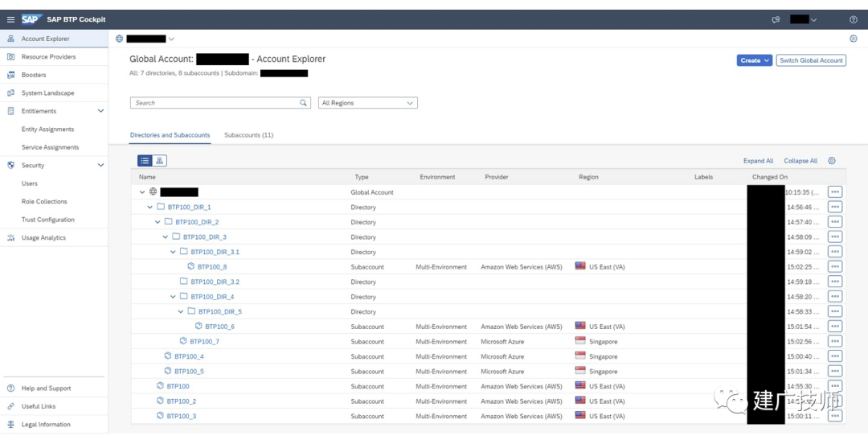Collapse the Security sidebar section
The height and width of the screenshot is (440, 868).
tap(100, 165)
